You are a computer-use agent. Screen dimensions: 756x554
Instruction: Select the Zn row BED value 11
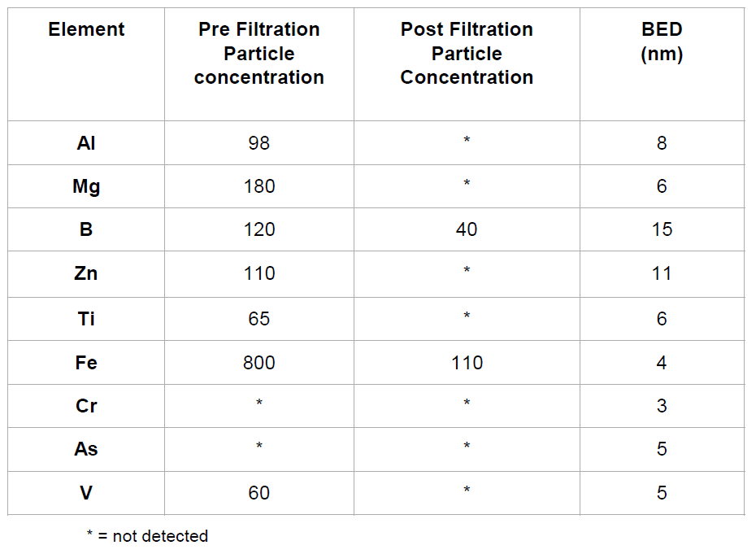[662, 273]
